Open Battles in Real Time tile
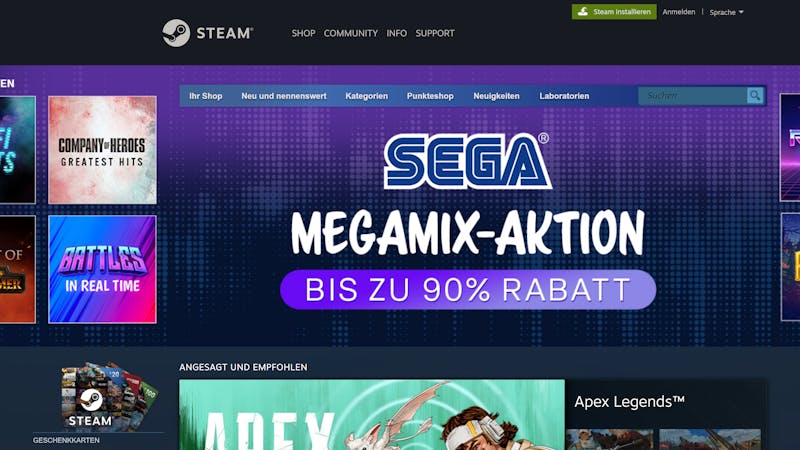 (103, 269)
